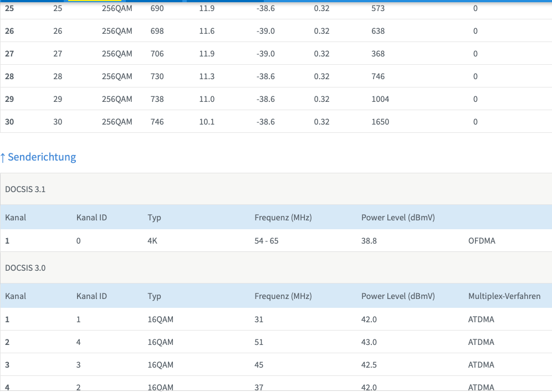Click frequency 51 in DOCSIS 3.0 table
This screenshot has height=392, width=552.
click(259, 342)
